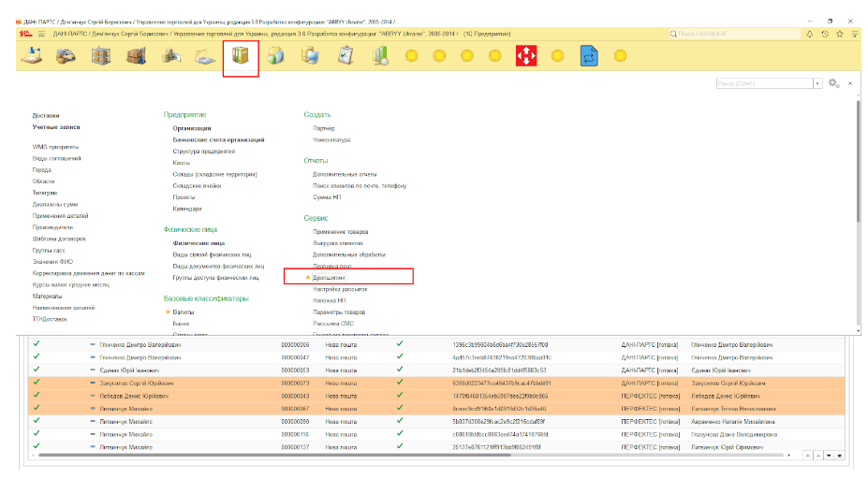868x478 pixels.
Task: Open the highlighted yellow reference books section icon
Action: tap(241, 57)
